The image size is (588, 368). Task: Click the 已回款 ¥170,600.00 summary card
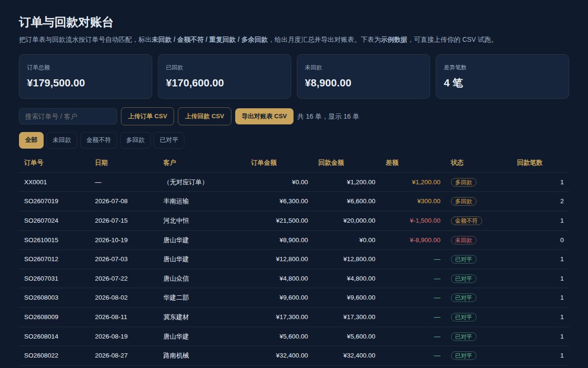pyautogui.click(x=224, y=76)
